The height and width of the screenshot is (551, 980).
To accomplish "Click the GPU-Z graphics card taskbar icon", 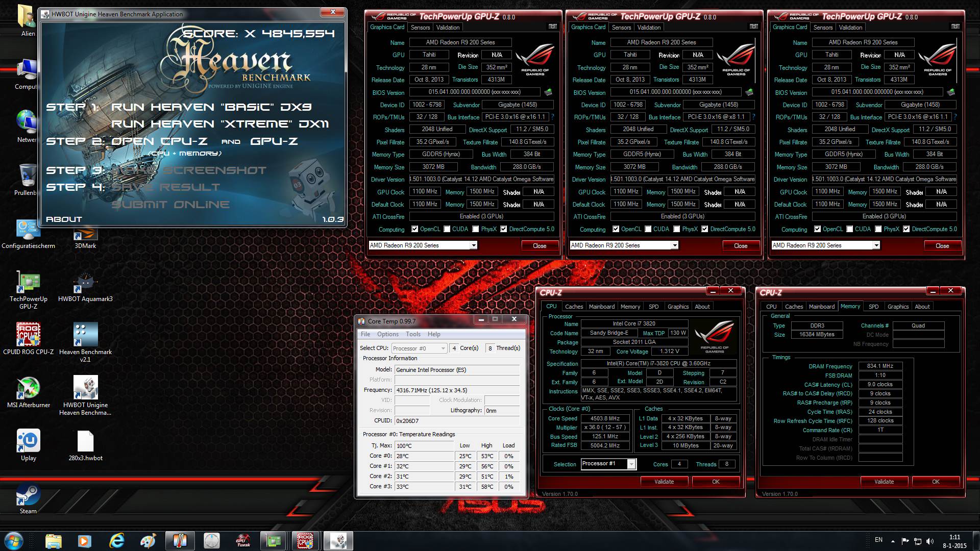I will (x=274, y=541).
